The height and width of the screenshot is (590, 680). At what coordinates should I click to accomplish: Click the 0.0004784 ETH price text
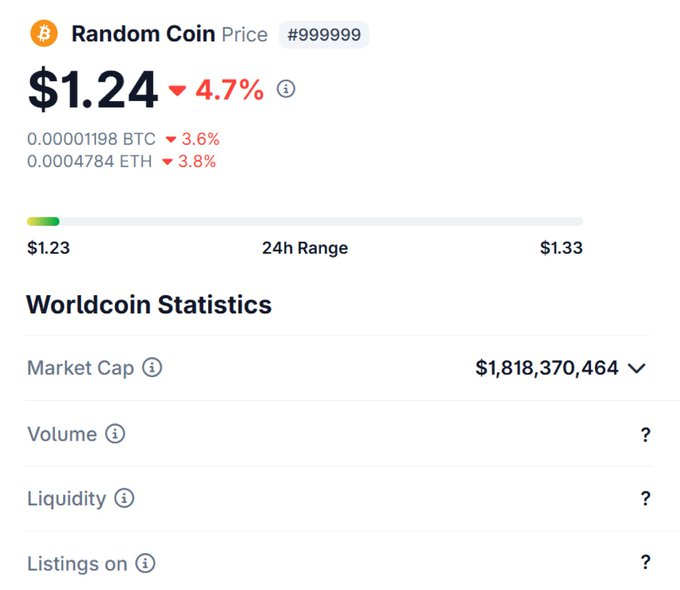tap(89, 161)
